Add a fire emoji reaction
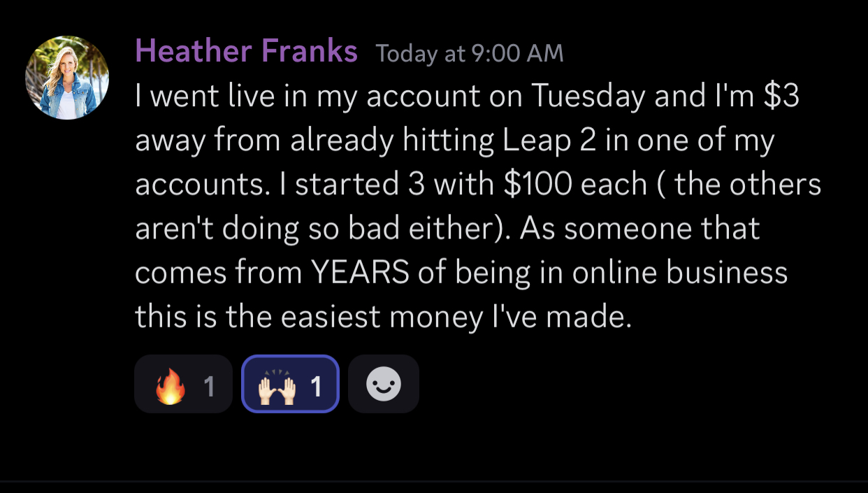This screenshot has height=493, width=868. [183, 384]
